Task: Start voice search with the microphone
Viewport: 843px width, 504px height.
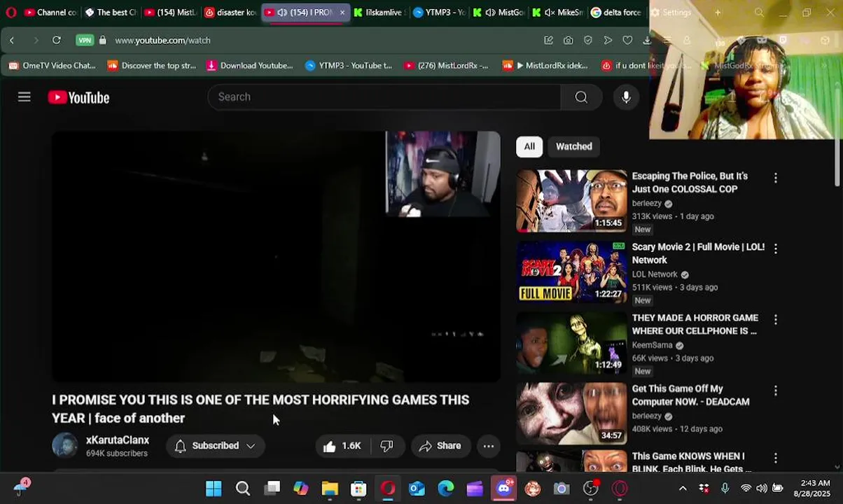Action: tap(626, 97)
